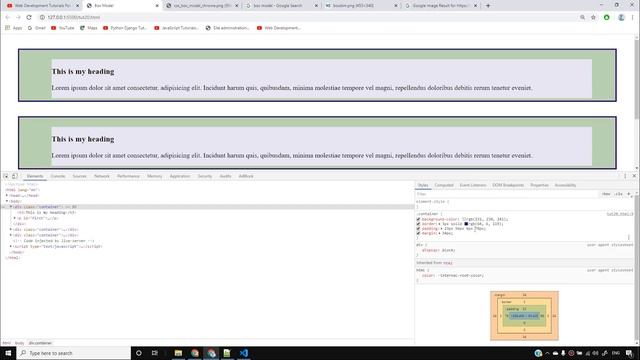View the site information icon in the address bar

(x=42, y=17)
